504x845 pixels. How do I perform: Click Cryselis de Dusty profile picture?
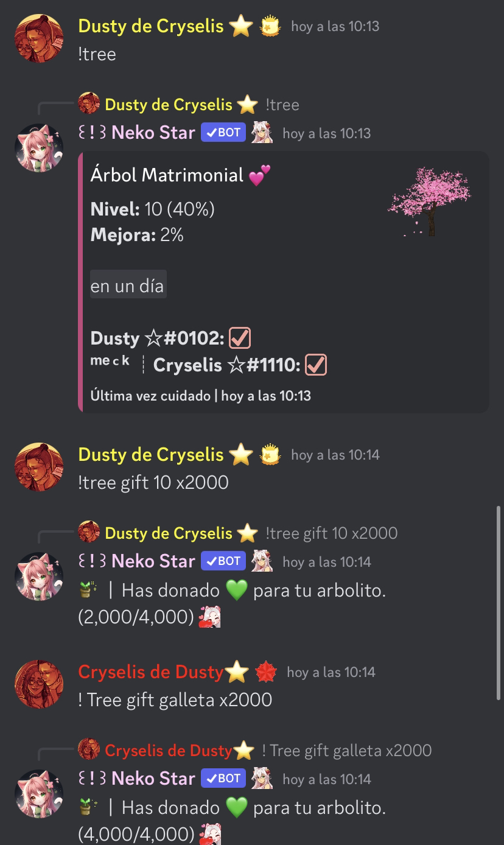click(x=39, y=684)
